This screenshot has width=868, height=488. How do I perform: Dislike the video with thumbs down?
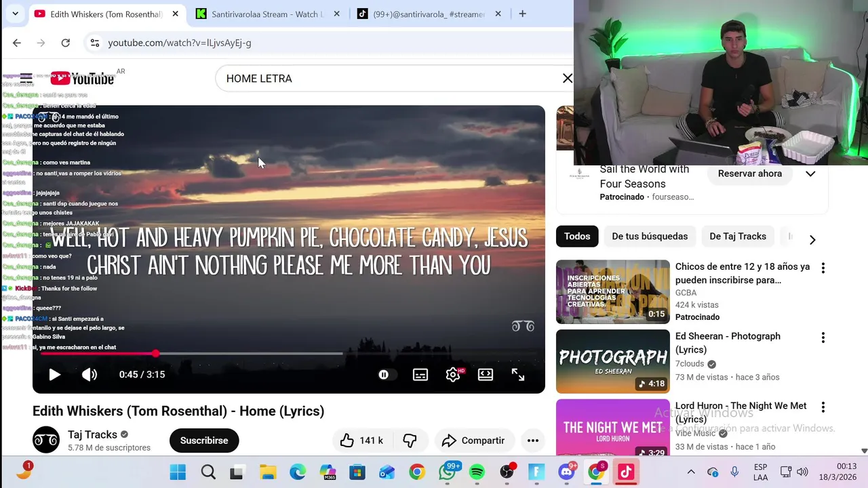point(410,441)
